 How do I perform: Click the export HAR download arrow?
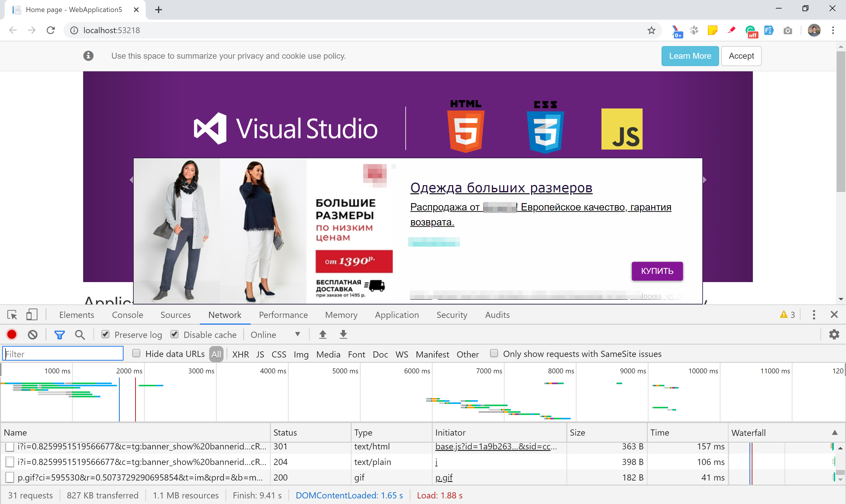tap(343, 335)
